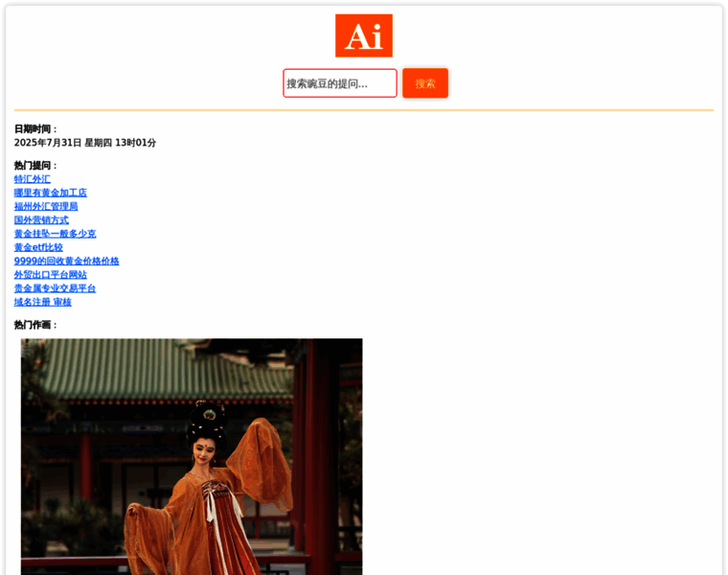Open the 黄金etf比较 link
Image resolution: width=728 pixels, height=575 pixels.
[44, 247]
